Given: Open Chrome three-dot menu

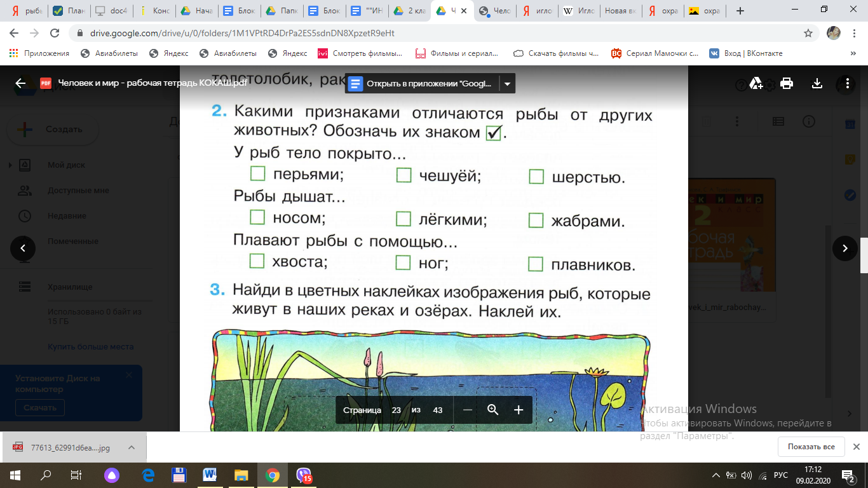Looking at the screenshot, I should (853, 33).
